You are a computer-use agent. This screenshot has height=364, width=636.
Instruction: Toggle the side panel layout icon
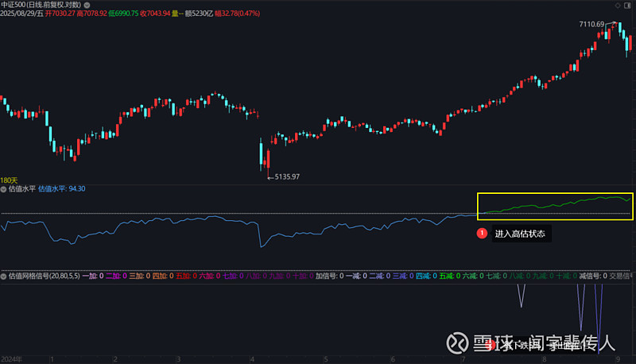coord(627,6)
